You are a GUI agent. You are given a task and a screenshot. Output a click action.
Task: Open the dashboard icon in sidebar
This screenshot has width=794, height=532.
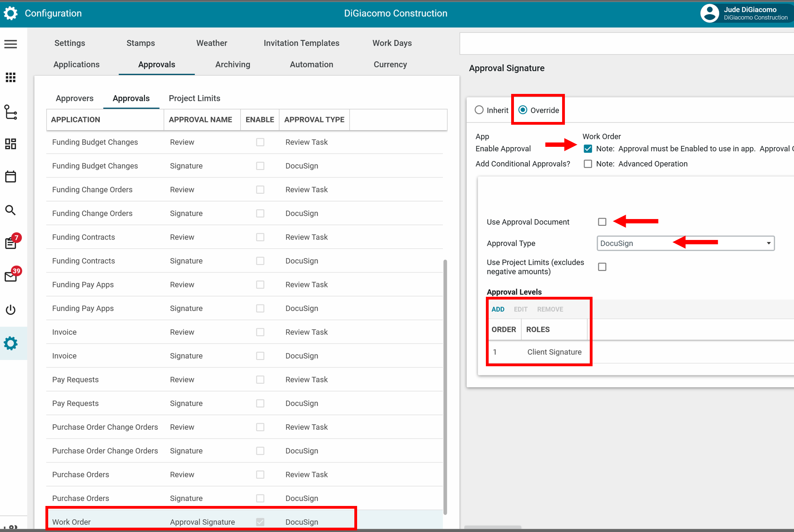tap(11, 144)
